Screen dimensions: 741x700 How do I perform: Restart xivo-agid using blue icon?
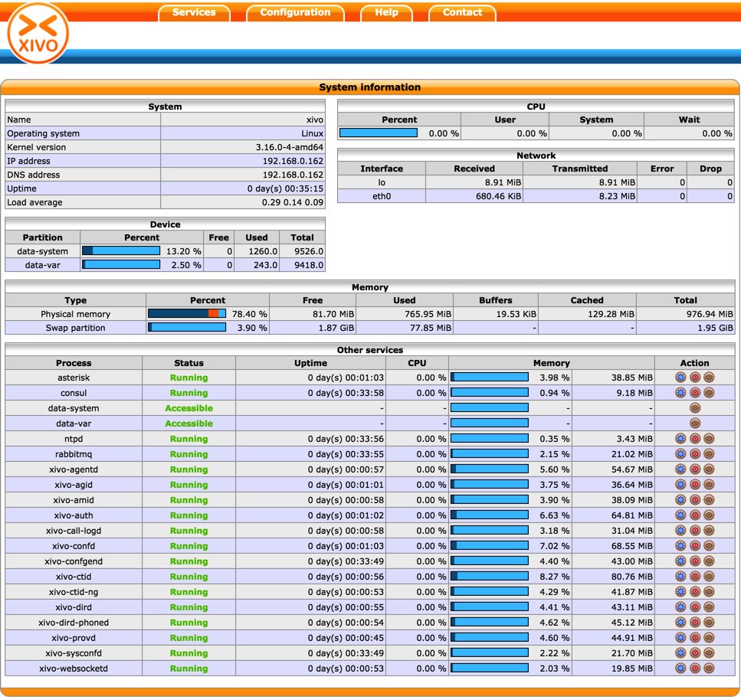(680, 484)
